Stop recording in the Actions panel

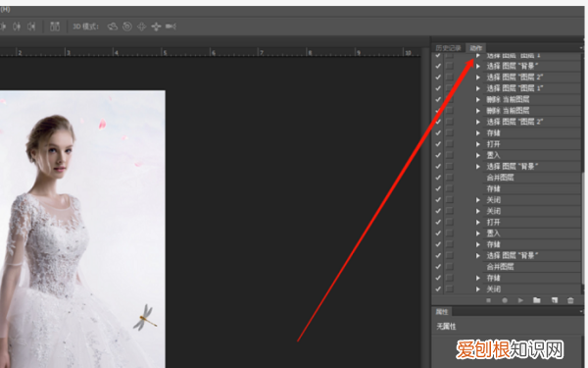tap(488, 300)
